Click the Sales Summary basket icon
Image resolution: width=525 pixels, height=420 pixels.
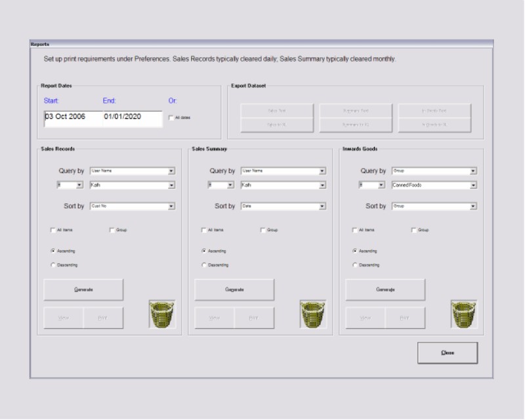tap(313, 314)
